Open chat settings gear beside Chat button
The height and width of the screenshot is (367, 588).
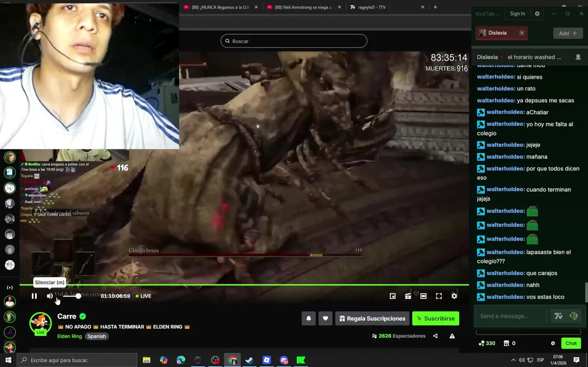coord(553,344)
